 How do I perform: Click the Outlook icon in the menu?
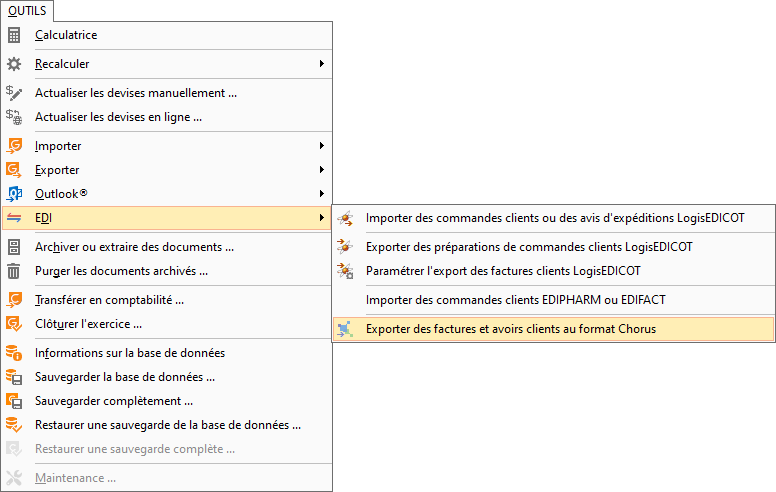tap(14, 194)
